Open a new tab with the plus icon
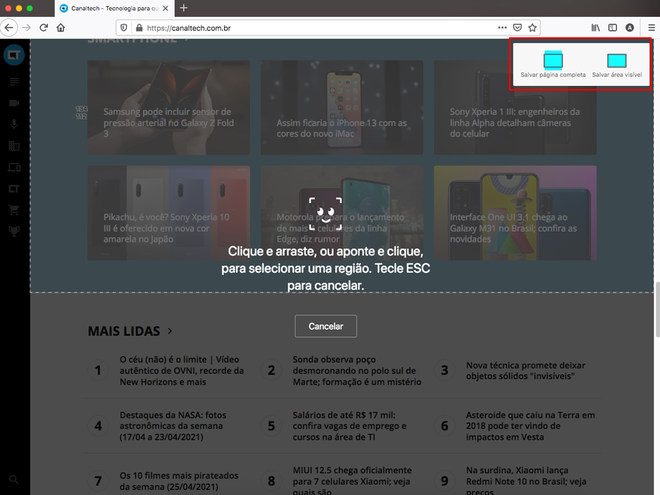 tap(184, 8)
